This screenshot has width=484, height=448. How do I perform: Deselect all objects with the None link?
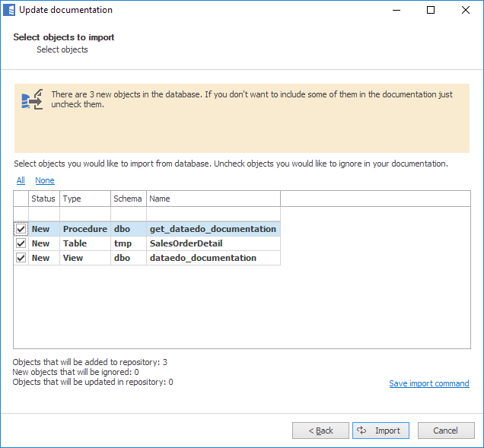click(x=45, y=181)
